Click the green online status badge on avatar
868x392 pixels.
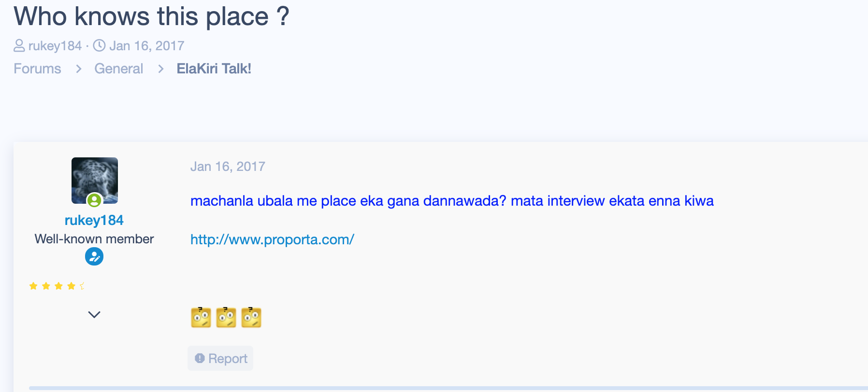pyautogui.click(x=94, y=200)
